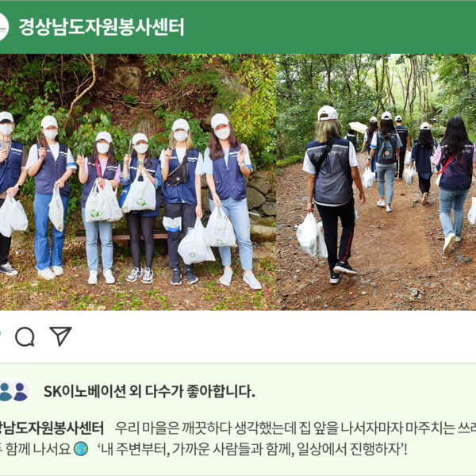
Task: Expand caption starting 우리 마을은 깨끗하다
Action: click(x=295, y=428)
